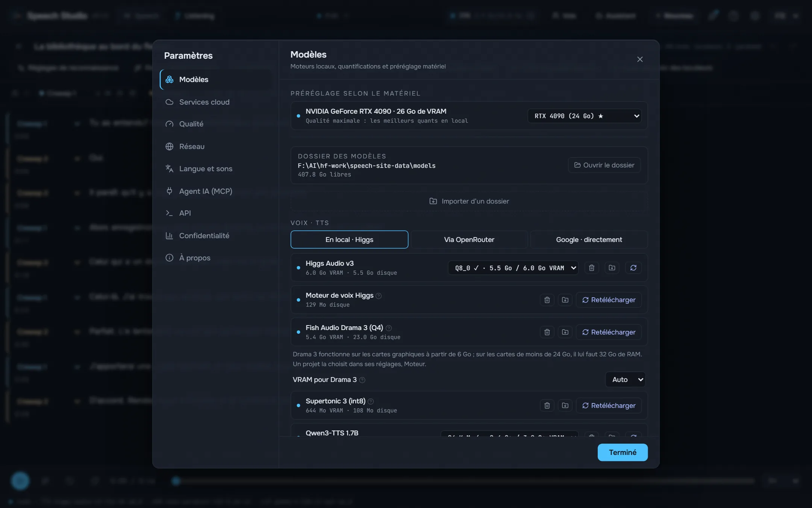Show help for Supertonic 3 (int8)
Viewport: 812px width, 508px height.
[371, 402]
